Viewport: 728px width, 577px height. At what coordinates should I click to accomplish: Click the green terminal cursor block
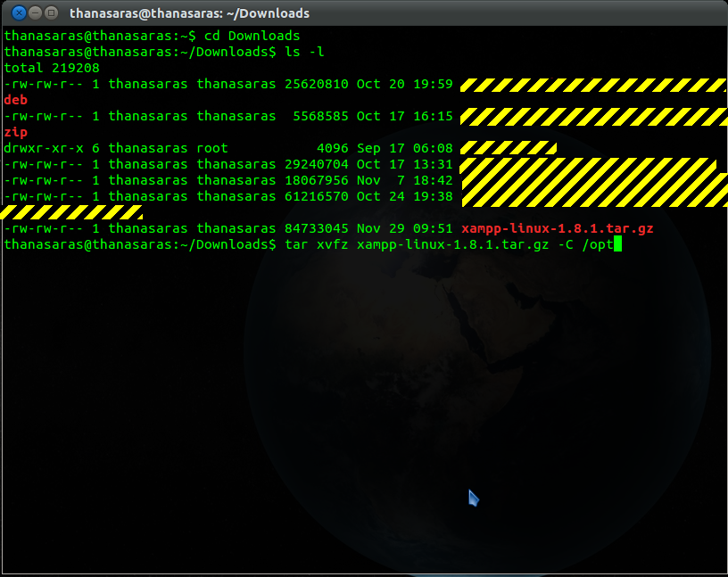click(x=617, y=244)
